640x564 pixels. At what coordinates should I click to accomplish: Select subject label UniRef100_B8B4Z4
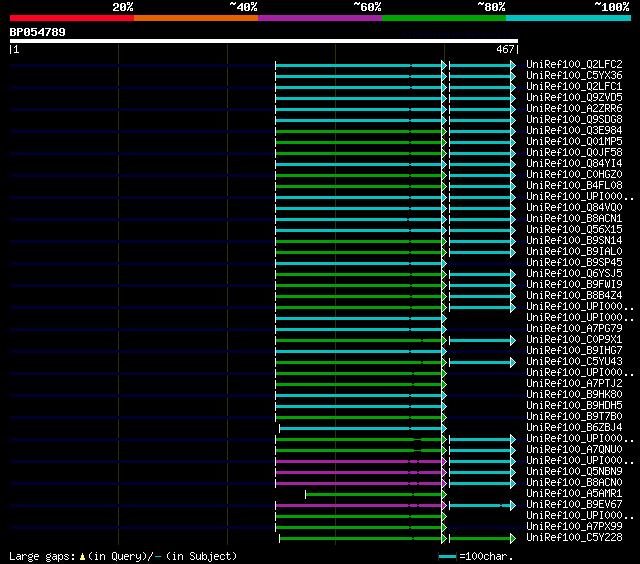(x=574, y=296)
